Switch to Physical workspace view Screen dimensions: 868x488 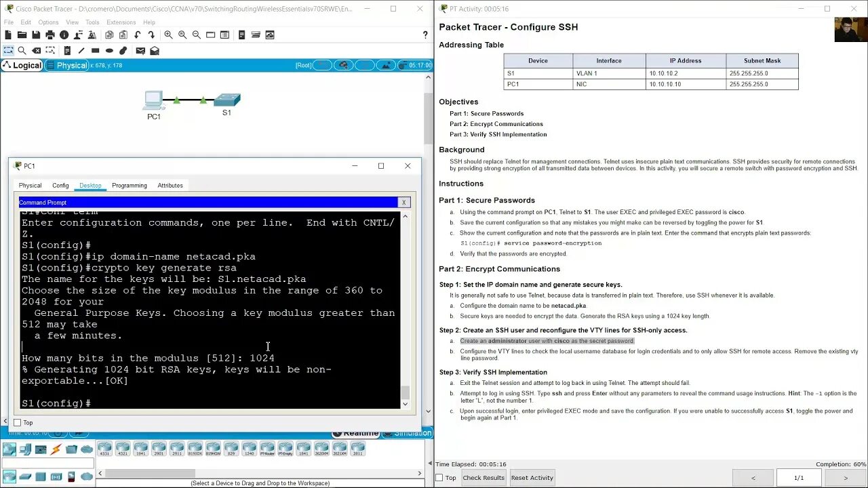(66, 66)
